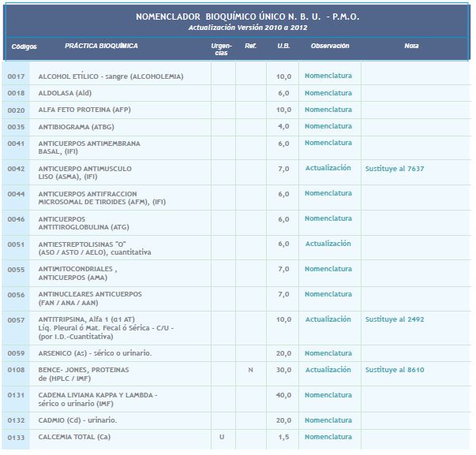Select code 0035 cell
476x455 pixels.
[x=16, y=127]
